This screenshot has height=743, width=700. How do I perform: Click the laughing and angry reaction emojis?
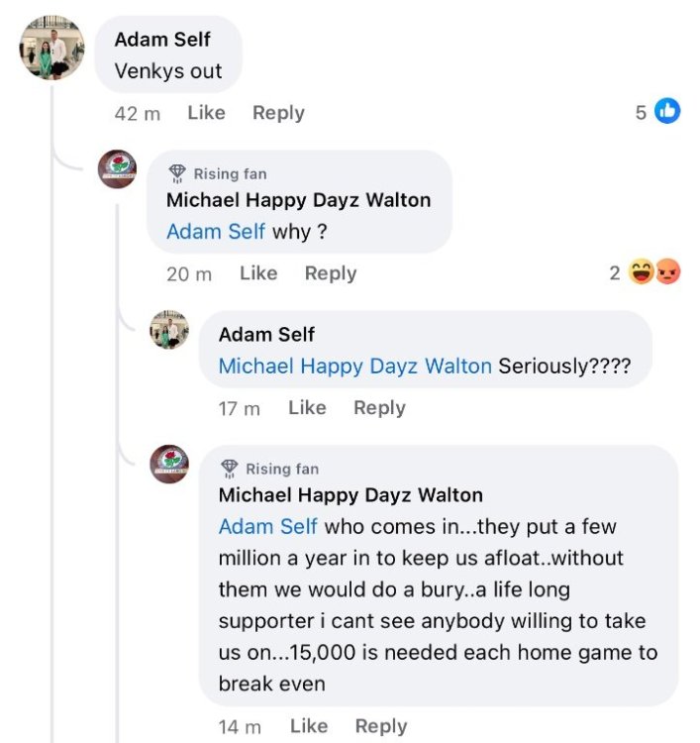click(x=655, y=273)
